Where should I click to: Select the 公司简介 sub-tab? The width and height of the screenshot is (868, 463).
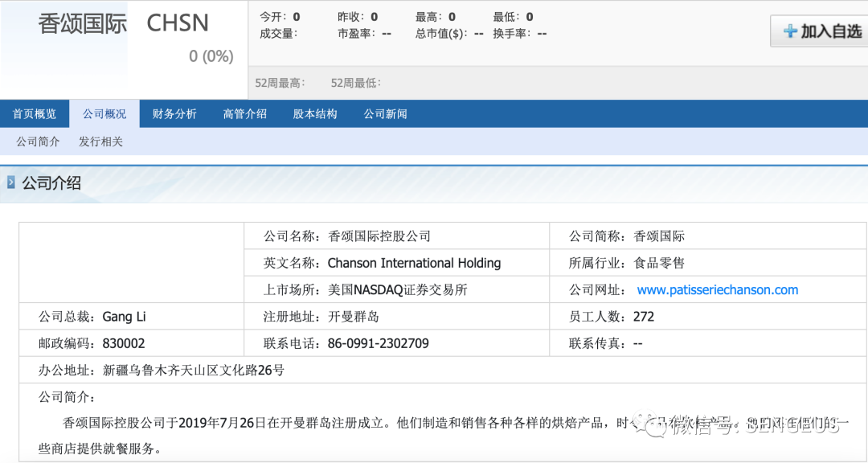coord(38,141)
